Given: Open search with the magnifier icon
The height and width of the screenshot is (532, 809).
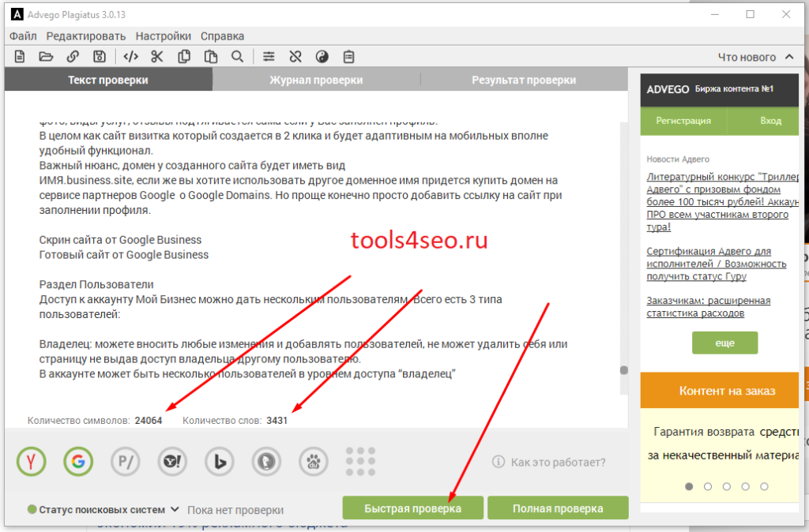Looking at the screenshot, I should 237,57.
